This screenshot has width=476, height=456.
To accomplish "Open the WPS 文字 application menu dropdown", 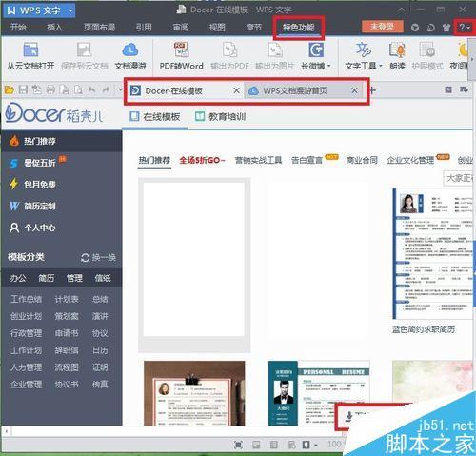I will [x=70, y=10].
